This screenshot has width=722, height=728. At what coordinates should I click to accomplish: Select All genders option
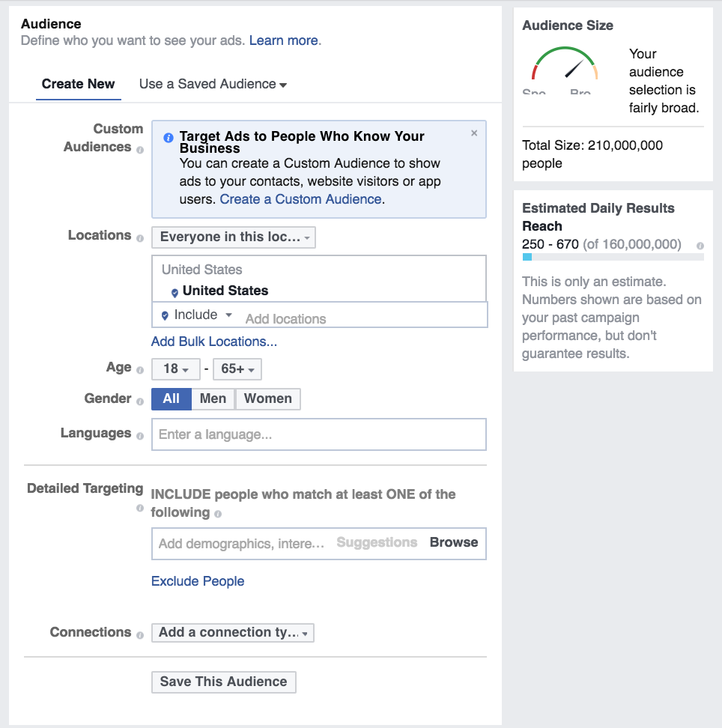(x=172, y=398)
